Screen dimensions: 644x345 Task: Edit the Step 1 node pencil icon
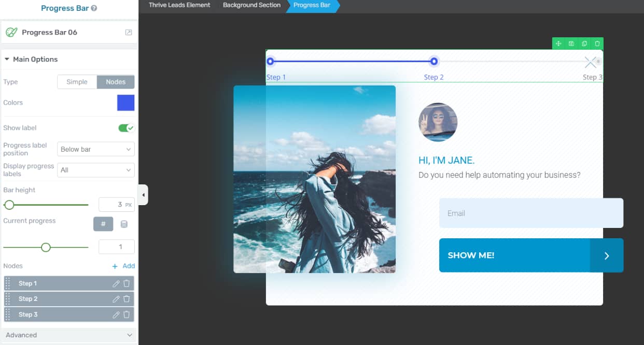[116, 283]
